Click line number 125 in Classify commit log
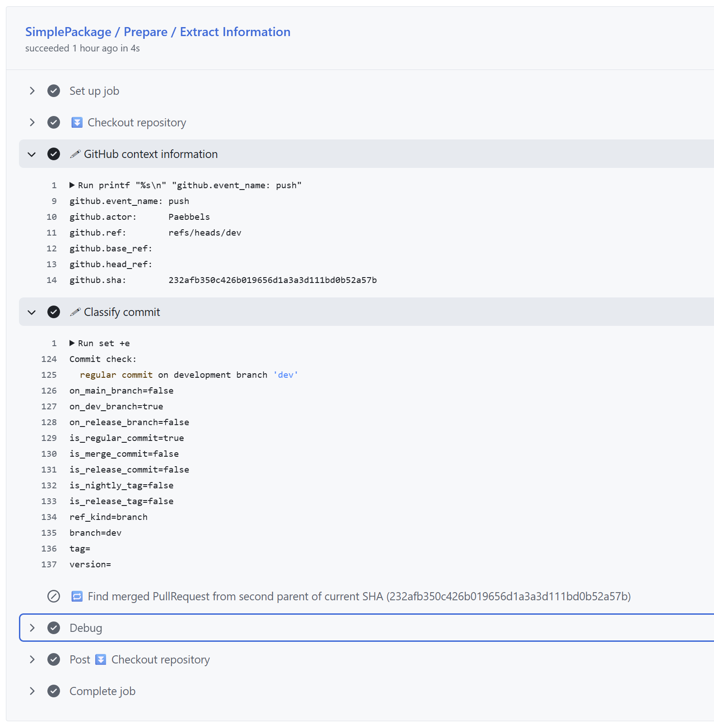Viewport: 714px width, 728px height. (49, 375)
